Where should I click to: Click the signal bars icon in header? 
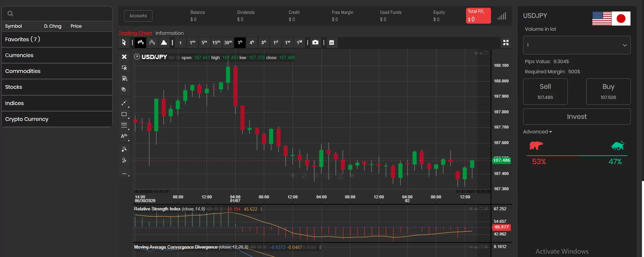(x=502, y=16)
